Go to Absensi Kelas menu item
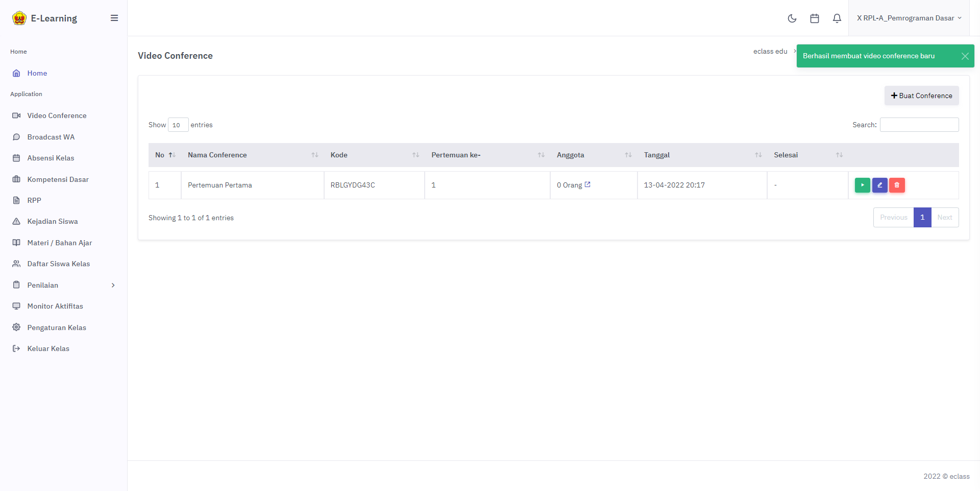The width and height of the screenshot is (980, 491). click(x=51, y=158)
